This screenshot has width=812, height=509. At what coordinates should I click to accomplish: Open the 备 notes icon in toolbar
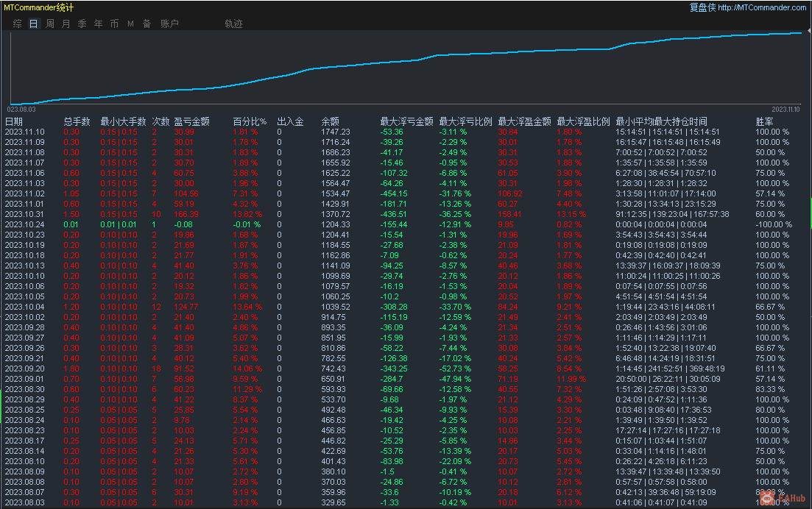point(146,23)
